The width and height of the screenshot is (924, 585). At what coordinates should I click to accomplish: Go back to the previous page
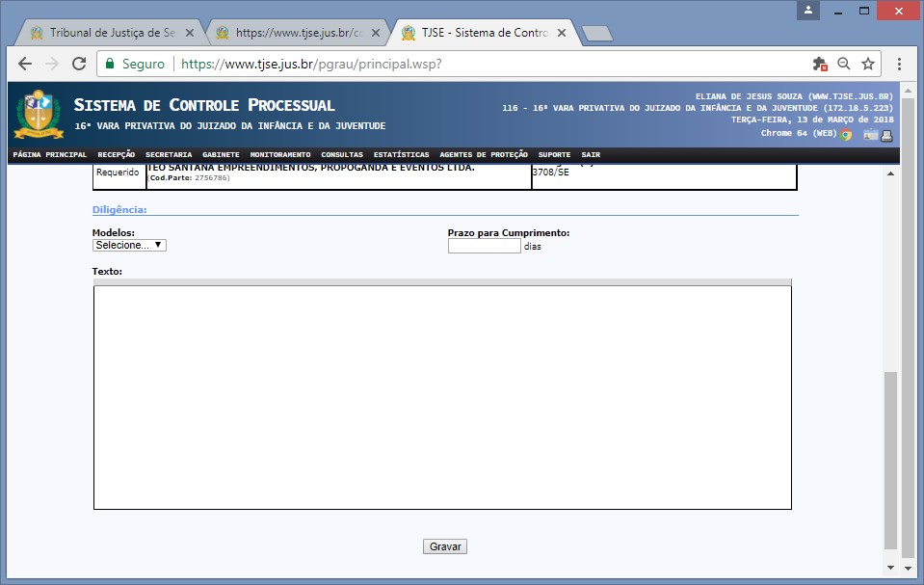tap(25, 64)
